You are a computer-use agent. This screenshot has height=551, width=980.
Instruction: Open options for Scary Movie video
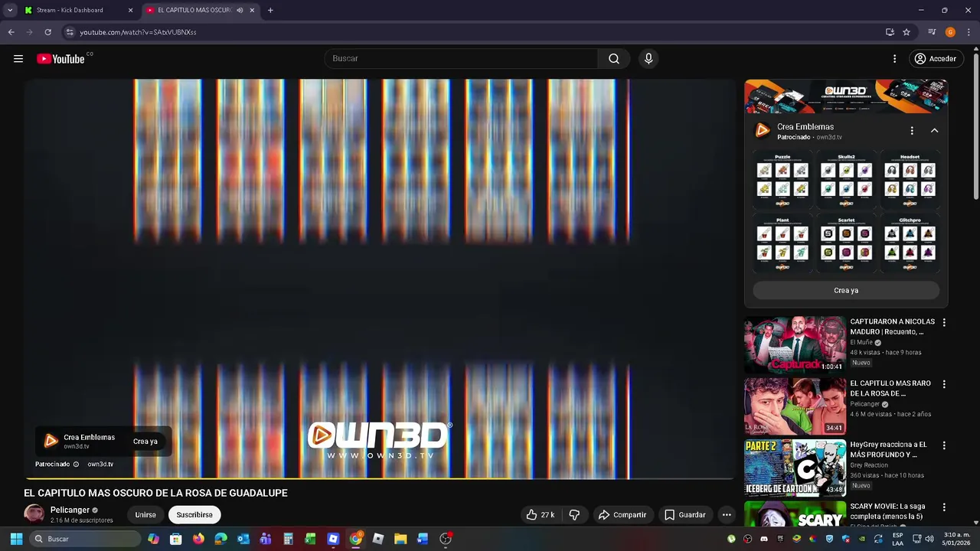(x=944, y=507)
